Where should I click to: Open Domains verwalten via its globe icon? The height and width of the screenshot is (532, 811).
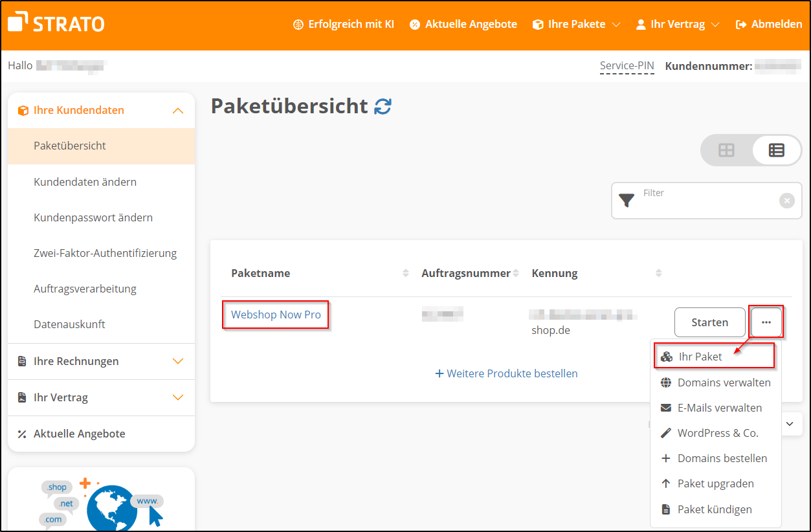pyautogui.click(x=667, y=382)
